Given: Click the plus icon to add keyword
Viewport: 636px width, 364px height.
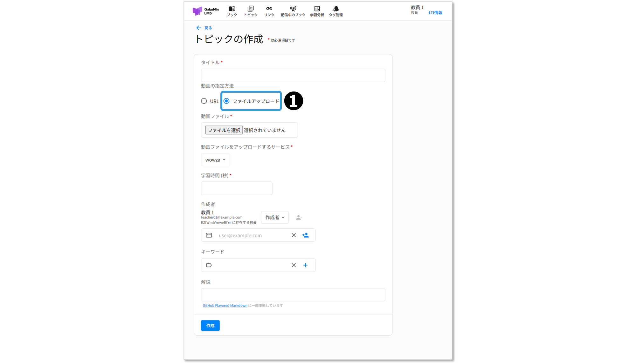Looking at the screenshot, I should 305,265.
